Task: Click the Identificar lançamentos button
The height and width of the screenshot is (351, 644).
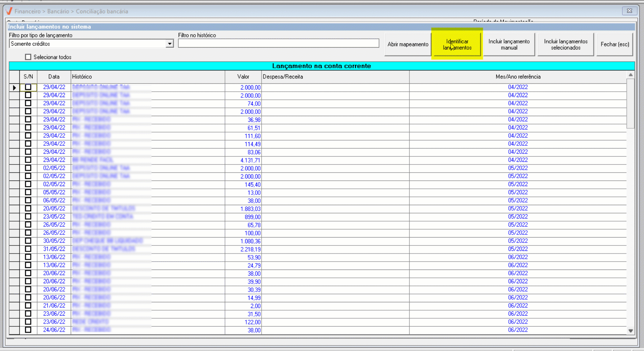Action: (457, 44)
